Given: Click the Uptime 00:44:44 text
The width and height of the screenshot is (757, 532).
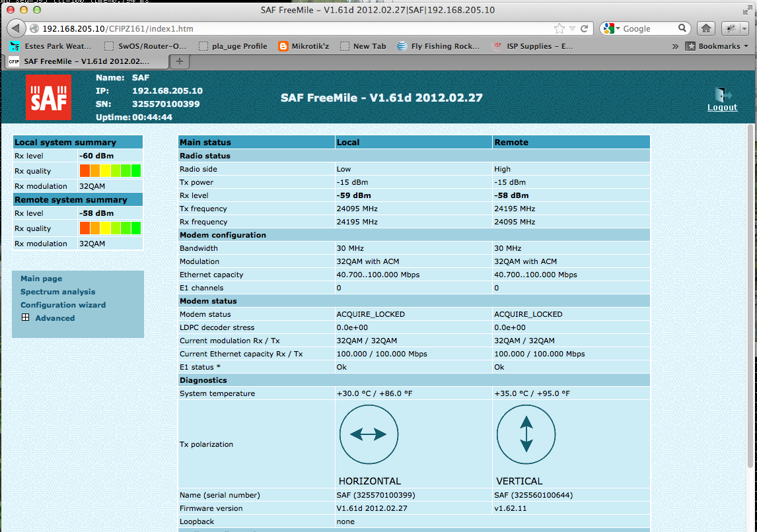Looking at the screenshot, I should click(133, 117).
